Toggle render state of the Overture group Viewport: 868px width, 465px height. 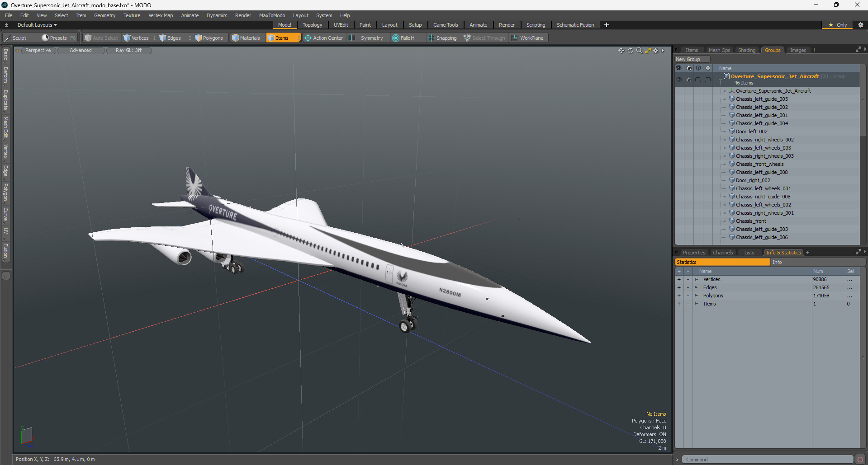pos(689,80)
